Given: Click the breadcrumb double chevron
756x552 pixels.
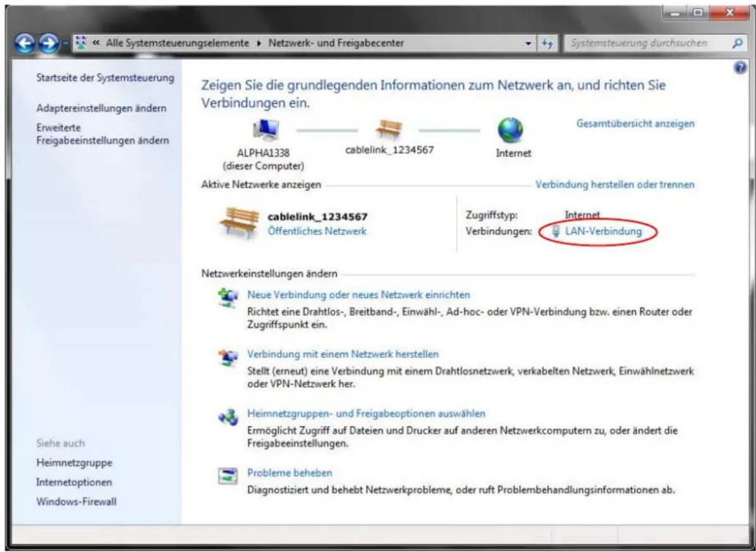Looking at the screenshot, I should tap(96, 44).
